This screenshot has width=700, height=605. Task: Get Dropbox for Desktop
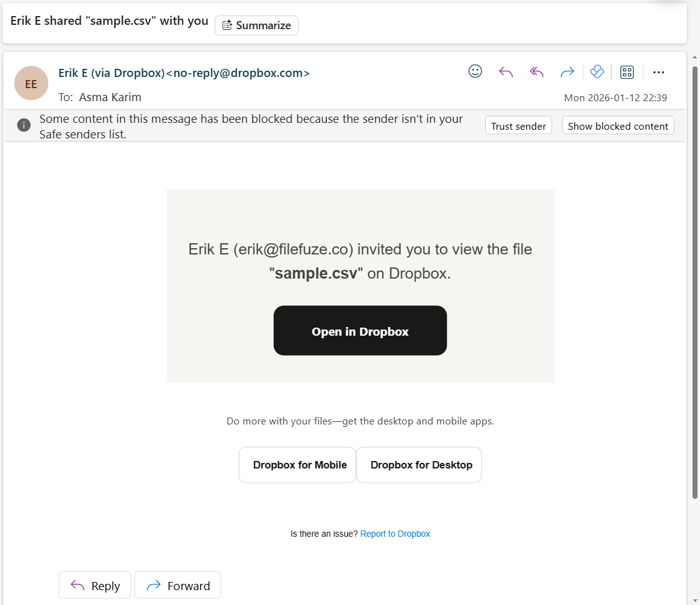[x=419, y=465]
